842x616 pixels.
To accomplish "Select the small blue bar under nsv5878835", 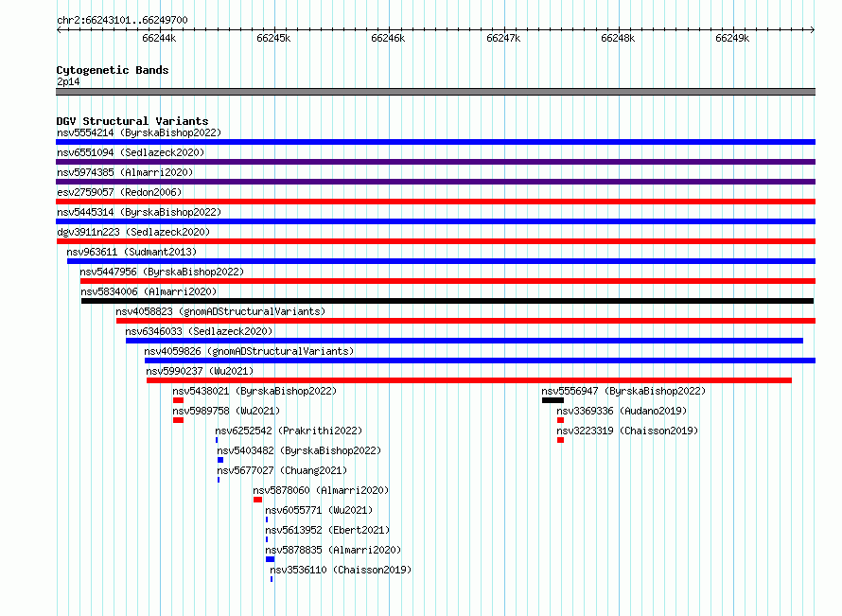I will (271, 559).
